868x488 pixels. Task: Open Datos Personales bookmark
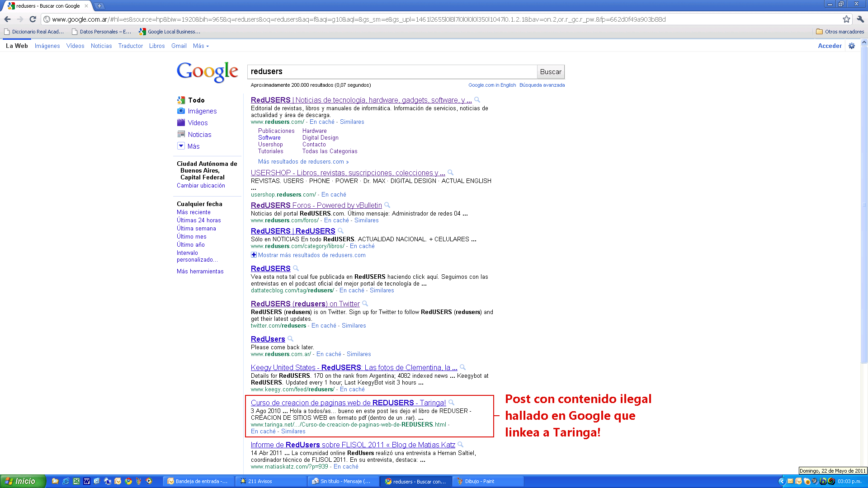click(102, 32)
